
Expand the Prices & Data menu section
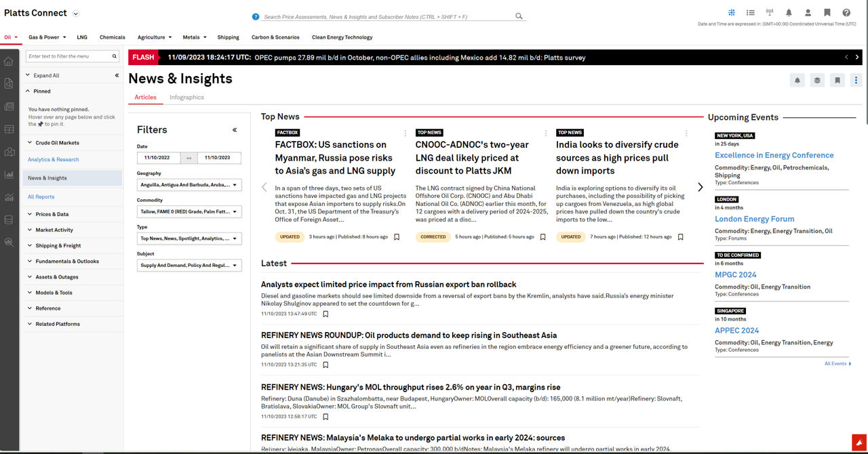[52, 214]
